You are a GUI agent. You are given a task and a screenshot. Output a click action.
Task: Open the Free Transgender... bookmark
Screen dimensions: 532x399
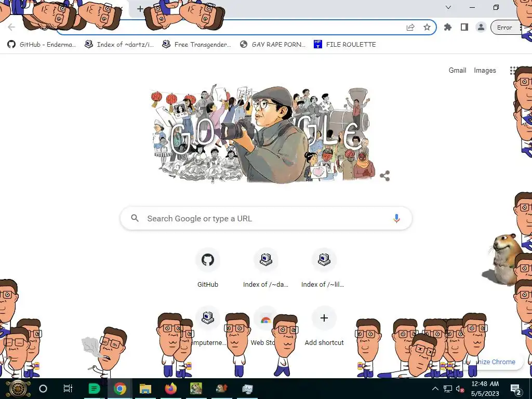point(196,45)
